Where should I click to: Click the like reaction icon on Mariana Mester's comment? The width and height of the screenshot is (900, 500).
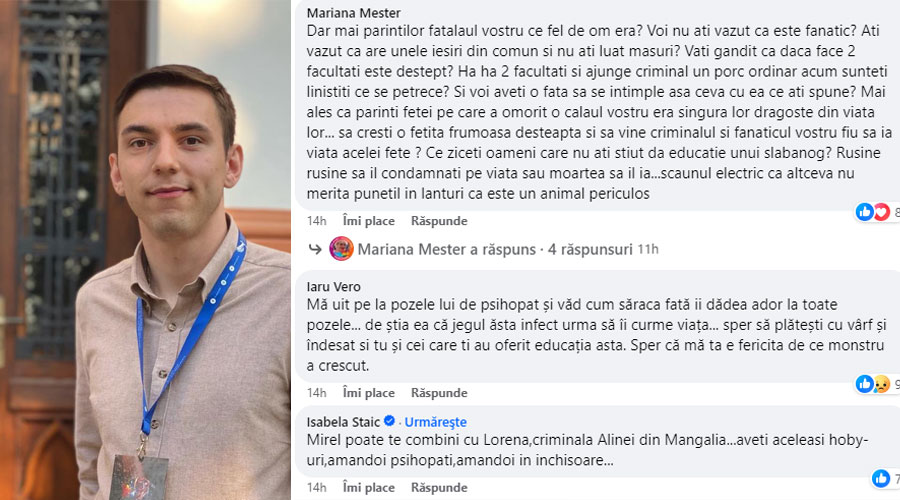[864, 212]
